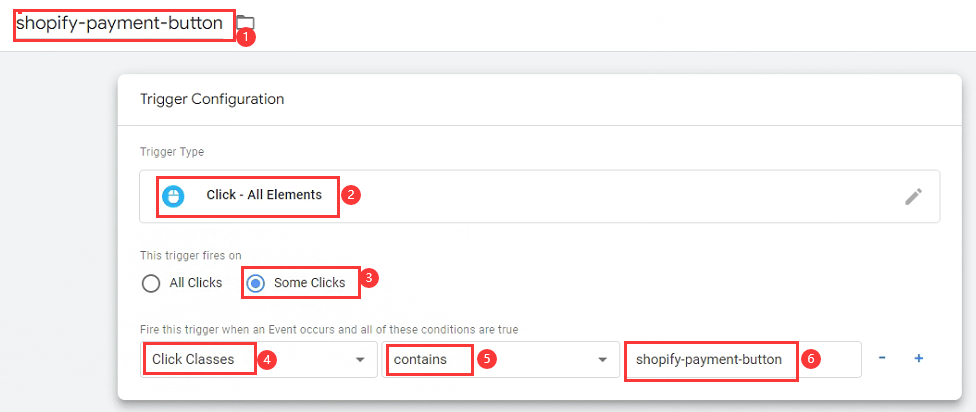Click red annotation marker number 3
The height and width of the screenshot is (412, 976).
click(370, 278)
